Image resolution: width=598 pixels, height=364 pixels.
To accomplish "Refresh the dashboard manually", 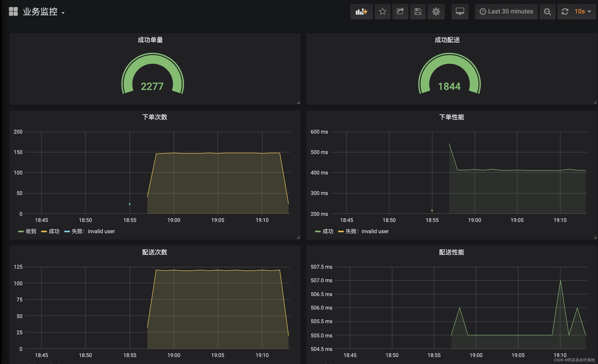I will (565, 11).
